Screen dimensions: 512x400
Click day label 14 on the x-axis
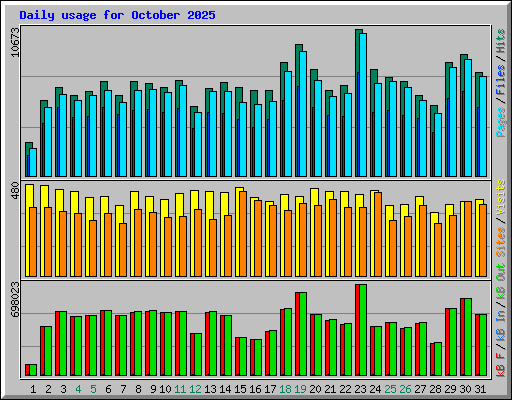(225, 389)
